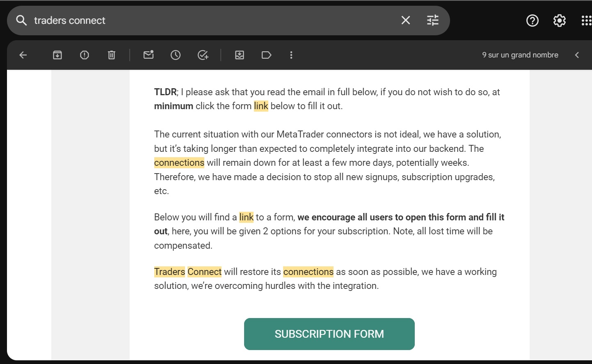Open Gmail settings gear
The width and height of the screenshot is (592, 364).
(559, 21)
